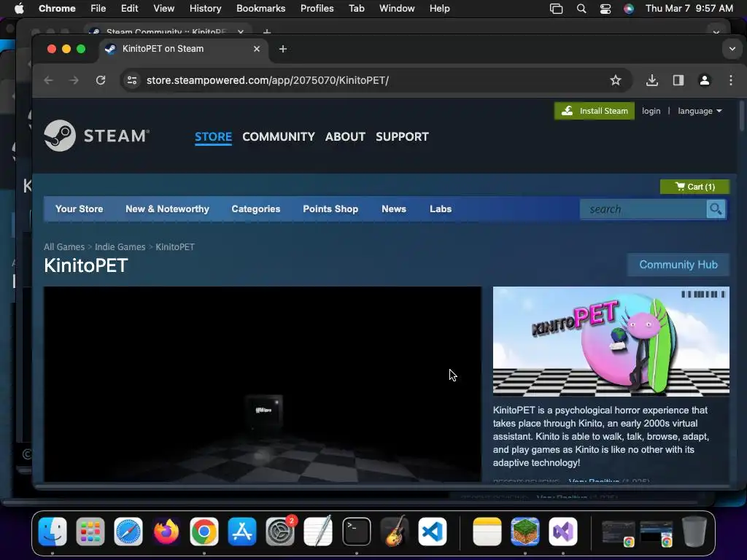Open Launchpad from the dock
Screen dimensions: 747x560
(90, 532)
